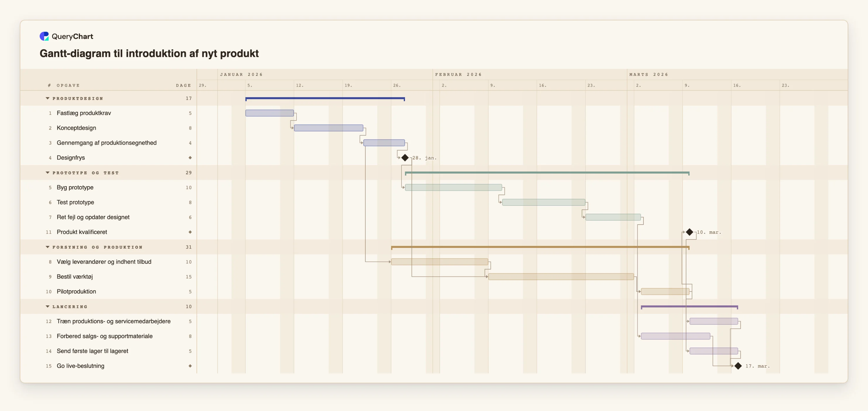
Task: Click the diamond marker in Designfrys DAGE column
Action: (x=190, y=158)
